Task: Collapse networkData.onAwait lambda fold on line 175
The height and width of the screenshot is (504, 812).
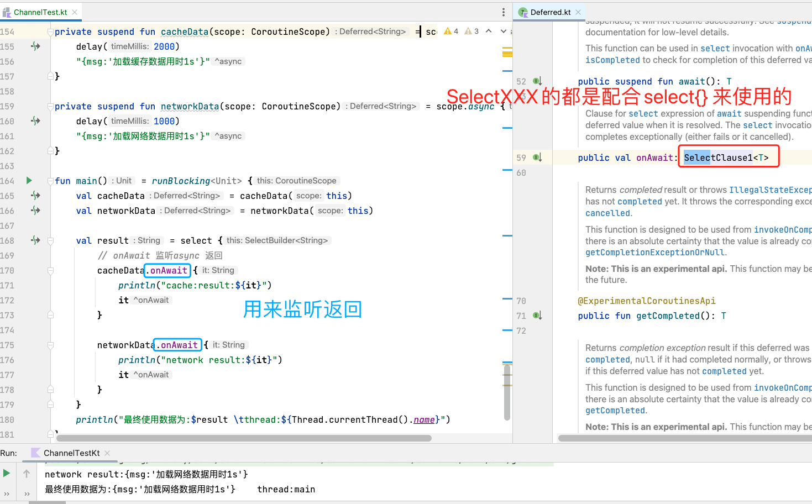Action: point(50,345)
